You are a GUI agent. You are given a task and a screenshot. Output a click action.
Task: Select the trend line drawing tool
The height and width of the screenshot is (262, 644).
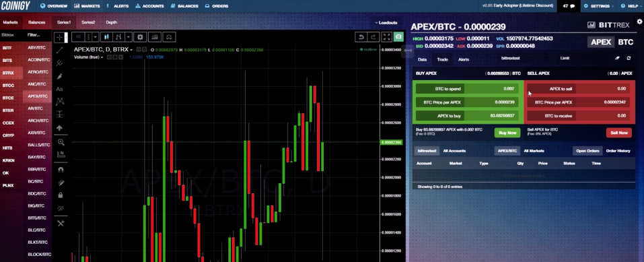59,51
